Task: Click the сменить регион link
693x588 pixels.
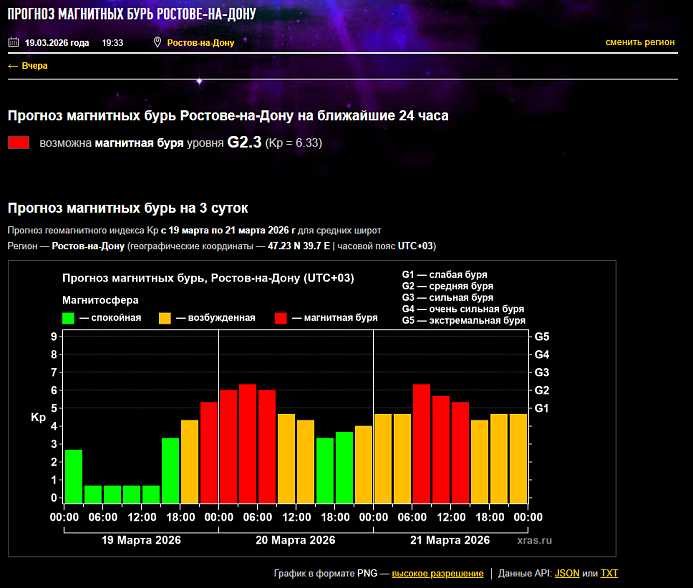Action: point(640,42)
